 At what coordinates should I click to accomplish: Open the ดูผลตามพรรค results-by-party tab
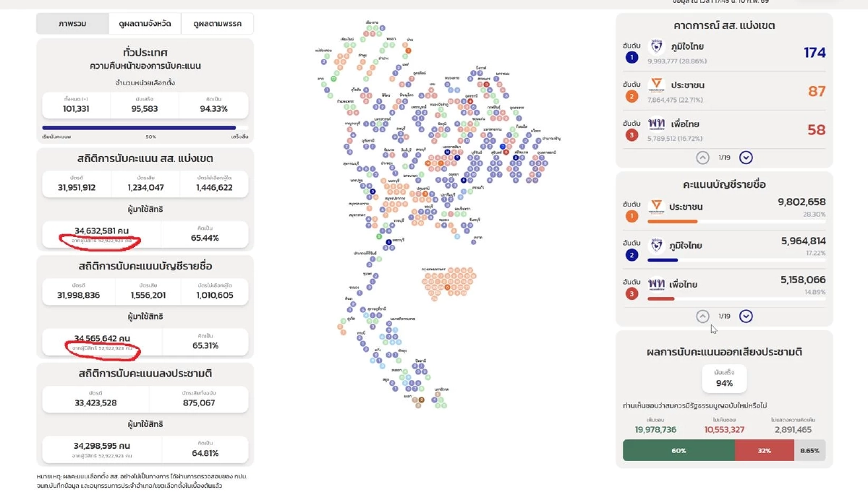[217, 24]
